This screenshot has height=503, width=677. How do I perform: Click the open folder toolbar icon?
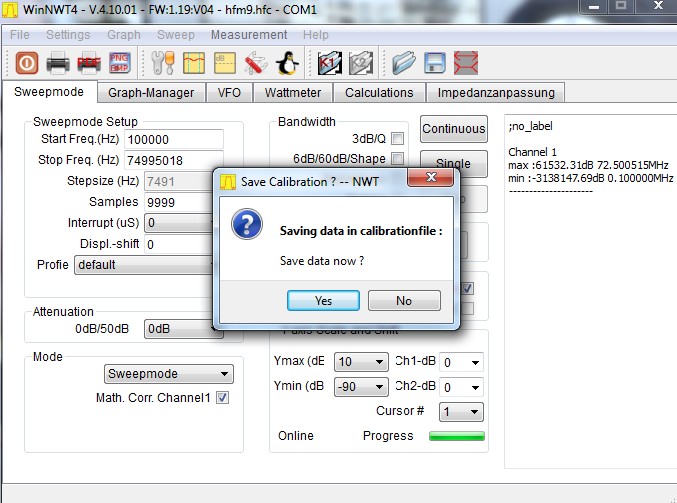(x=404, y=63)
